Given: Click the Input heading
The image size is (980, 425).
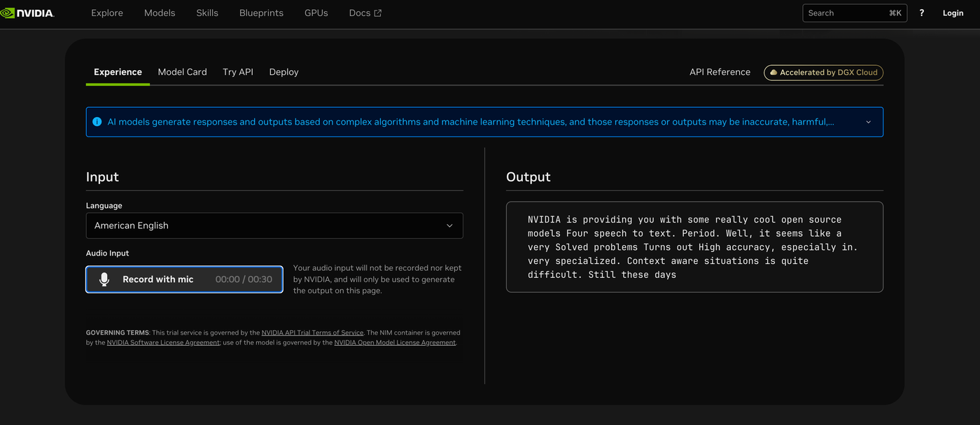Looking at the screenshot, I should pos(102,177).
